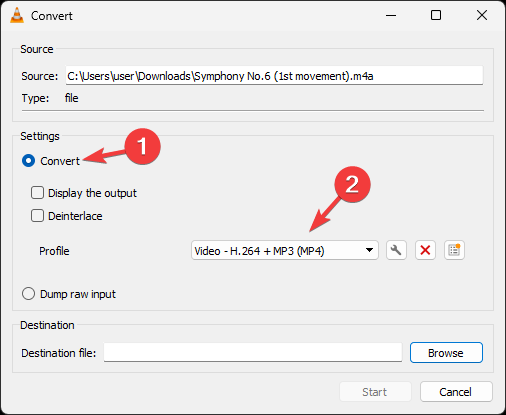Image resolution: width=506 pixels, height=415 pixels.
Task: Choose the Dump raw input option
Action: pyautogui.click(x=28, y=294)
